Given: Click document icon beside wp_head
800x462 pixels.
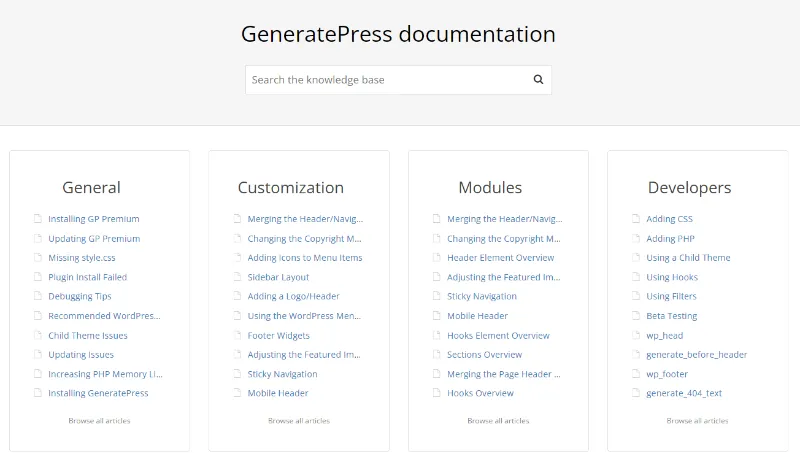Looking at the screenshot, I should (636, 335).
